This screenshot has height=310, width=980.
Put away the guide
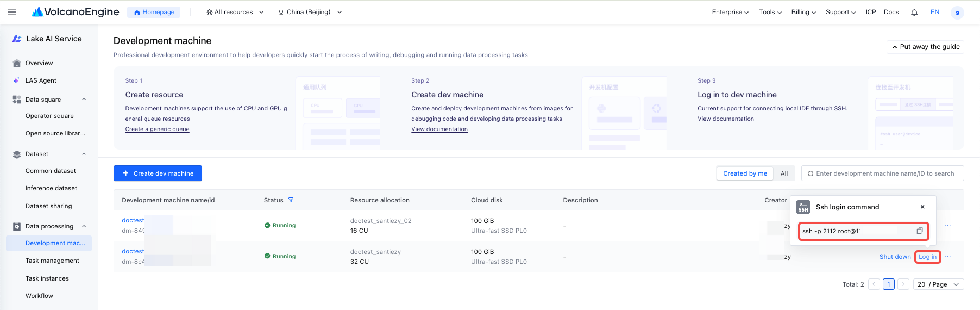925,47
